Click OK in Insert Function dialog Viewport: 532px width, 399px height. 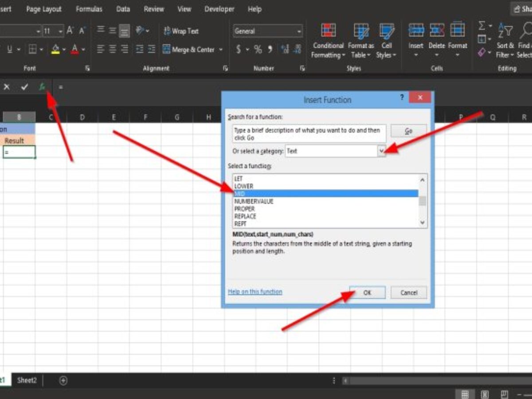[367, 293]
